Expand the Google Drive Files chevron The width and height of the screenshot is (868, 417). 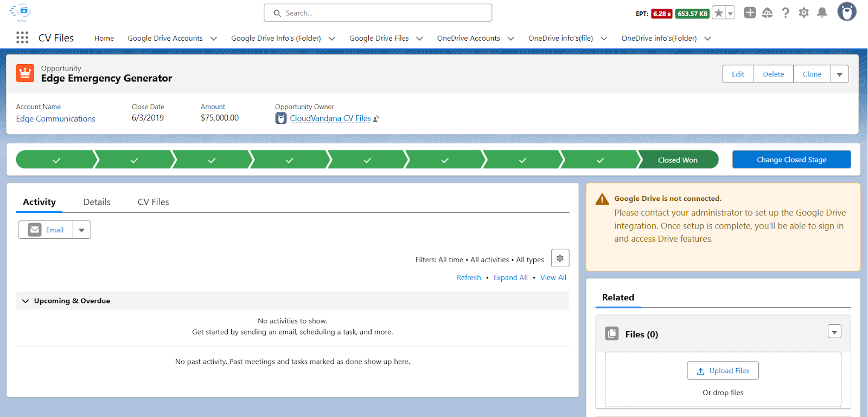[419, 39]
